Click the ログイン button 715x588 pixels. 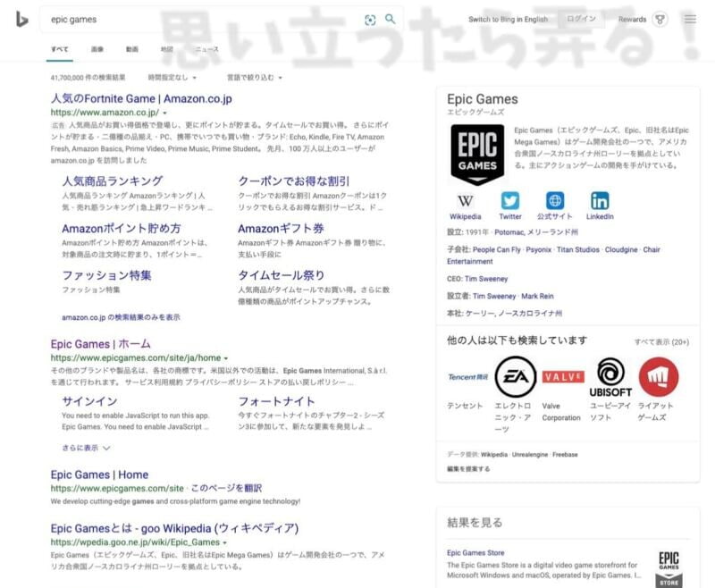coord(581,19)
